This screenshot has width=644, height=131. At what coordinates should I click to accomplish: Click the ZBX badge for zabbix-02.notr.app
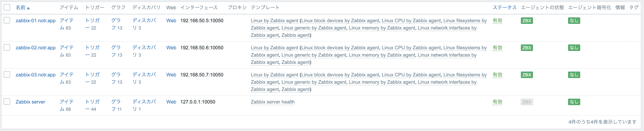tap(527, 48)
